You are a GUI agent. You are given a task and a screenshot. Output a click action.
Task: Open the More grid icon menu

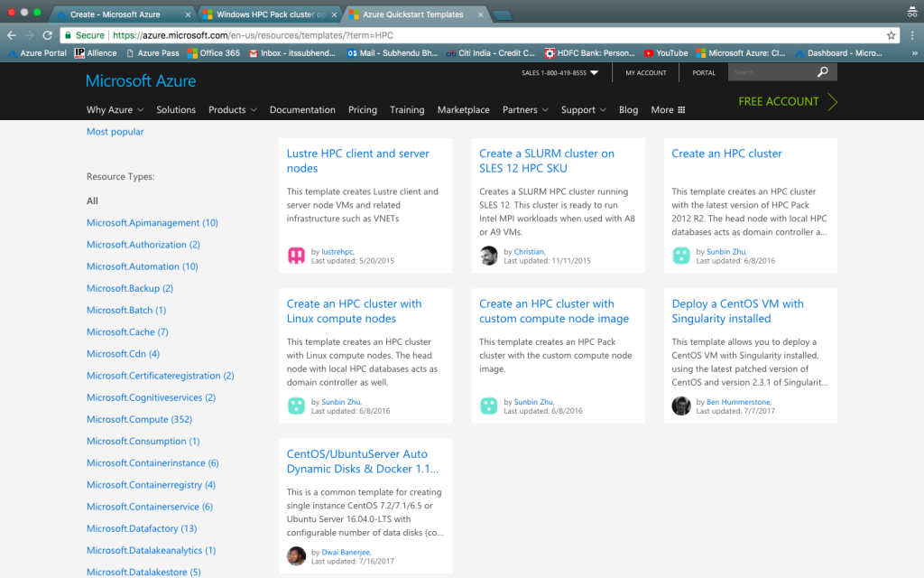[681, 109]
